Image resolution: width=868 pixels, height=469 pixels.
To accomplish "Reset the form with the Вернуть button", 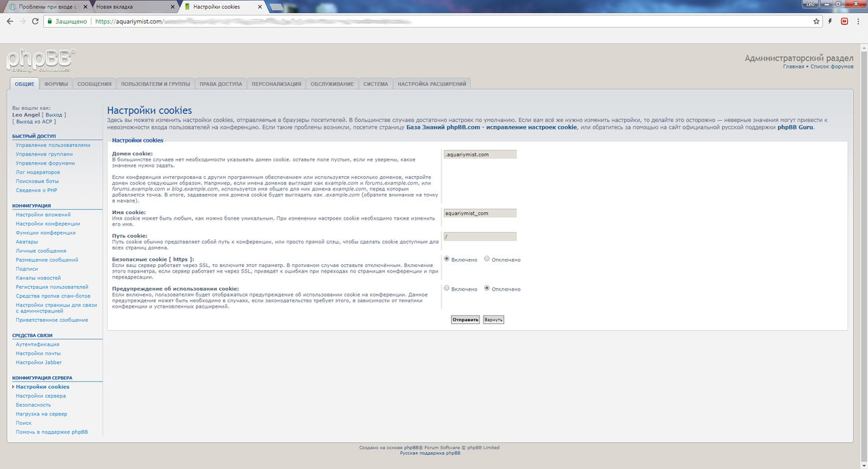I will [x=494, y=319].
